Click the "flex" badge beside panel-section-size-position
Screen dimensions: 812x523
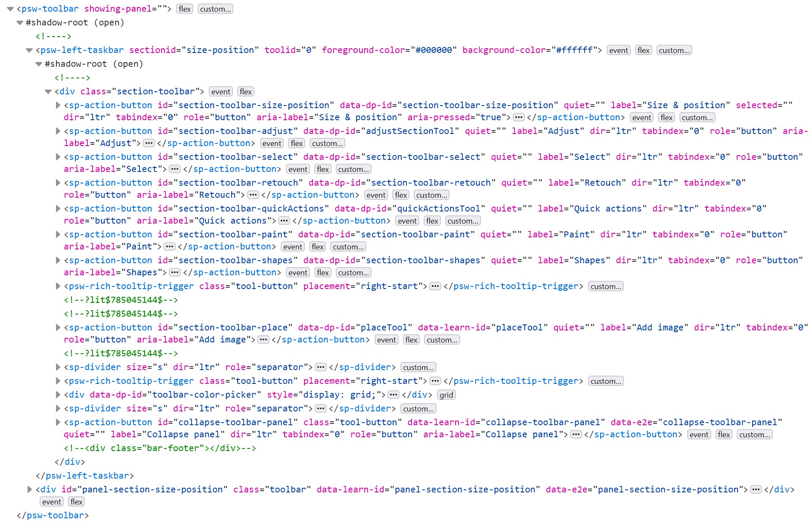click(x=77, y=501)
